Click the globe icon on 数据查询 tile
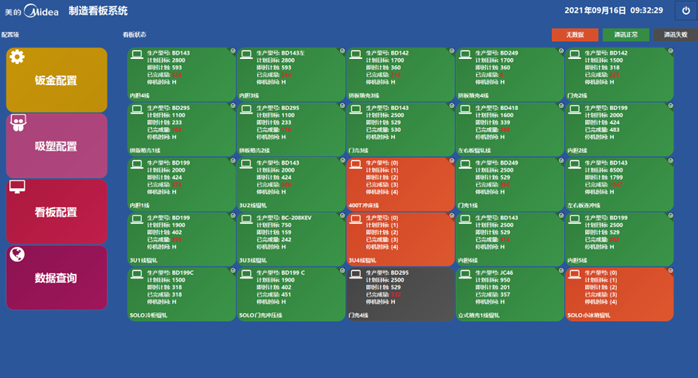 (x=17, y=254)
